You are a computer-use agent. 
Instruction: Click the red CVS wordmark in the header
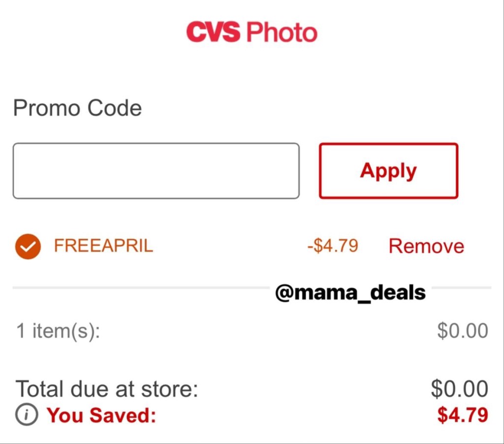pyautogui.click(x=213, y=32)
